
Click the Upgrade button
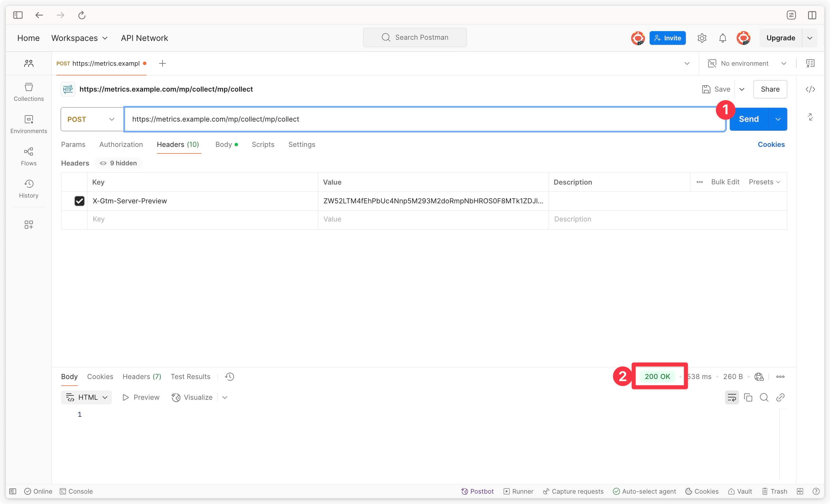tap(780, 38)
